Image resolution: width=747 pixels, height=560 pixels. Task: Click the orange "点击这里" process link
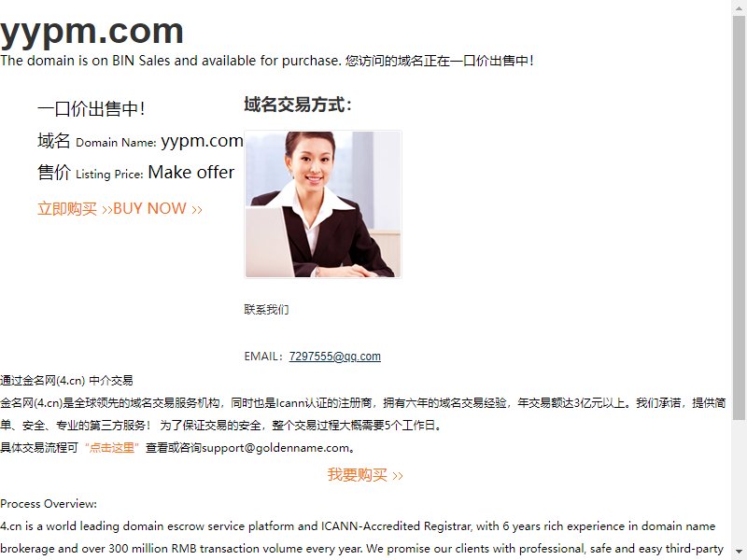112,448
